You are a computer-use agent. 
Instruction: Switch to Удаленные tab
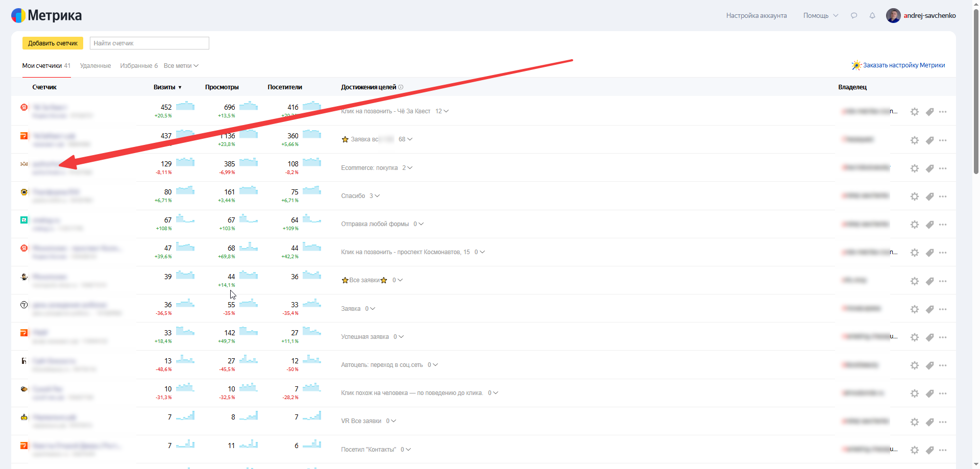coord(95,66)
